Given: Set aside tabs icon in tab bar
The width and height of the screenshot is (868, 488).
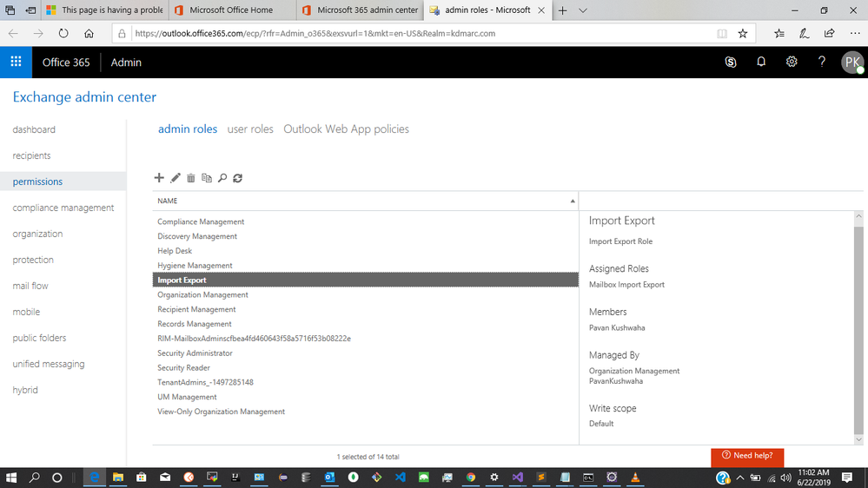Looking at the screenshot, I should pos(31,10).
